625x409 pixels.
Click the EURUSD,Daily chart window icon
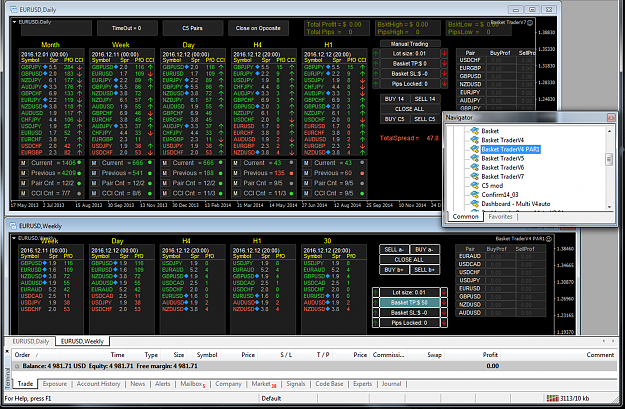[x=13, y=9]
